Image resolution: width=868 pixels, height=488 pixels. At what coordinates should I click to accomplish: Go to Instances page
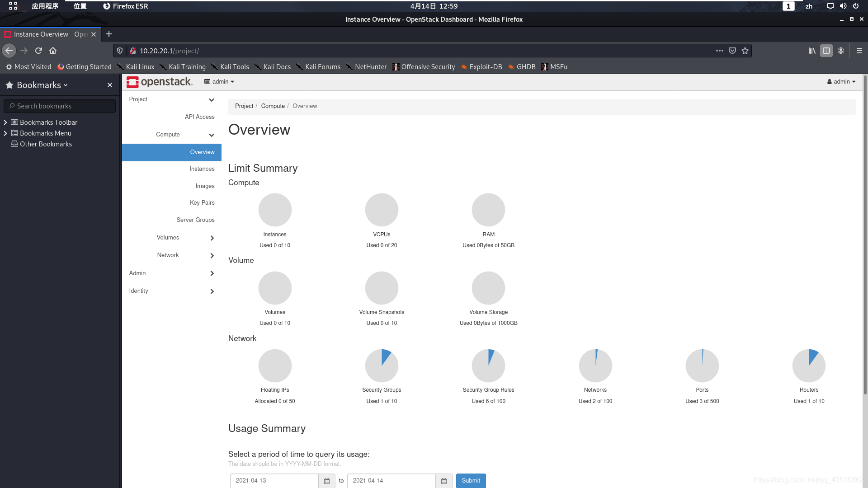click(202, 169)
